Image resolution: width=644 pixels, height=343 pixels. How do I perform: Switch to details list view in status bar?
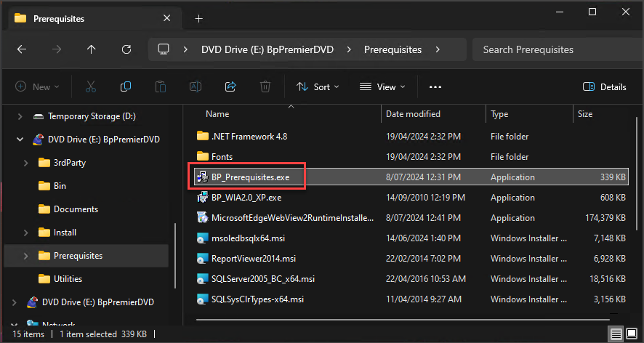(x=616, y=334)
